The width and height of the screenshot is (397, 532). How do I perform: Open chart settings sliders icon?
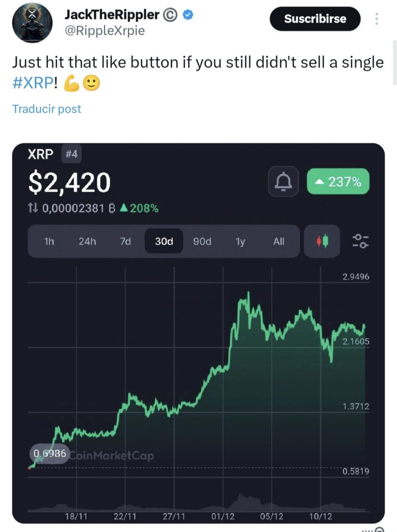pos(361,241)
